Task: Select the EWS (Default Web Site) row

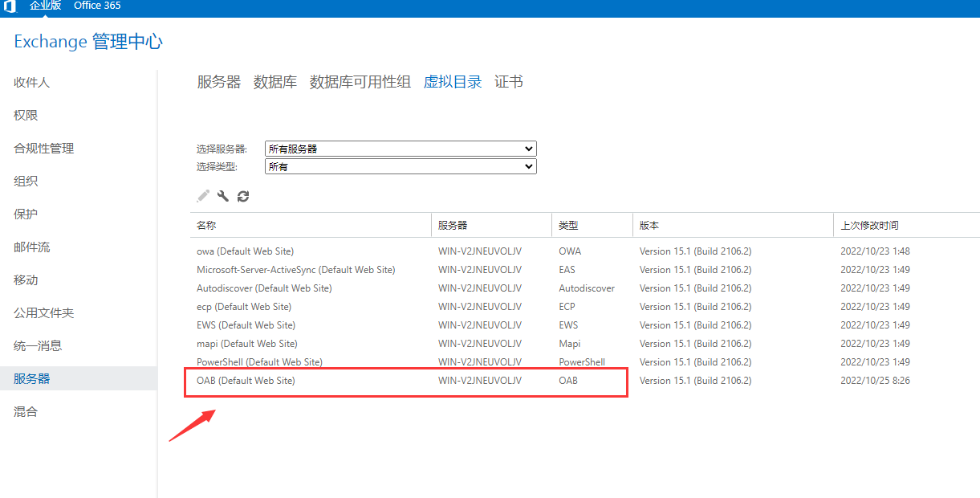Action: tap(585, 325)
